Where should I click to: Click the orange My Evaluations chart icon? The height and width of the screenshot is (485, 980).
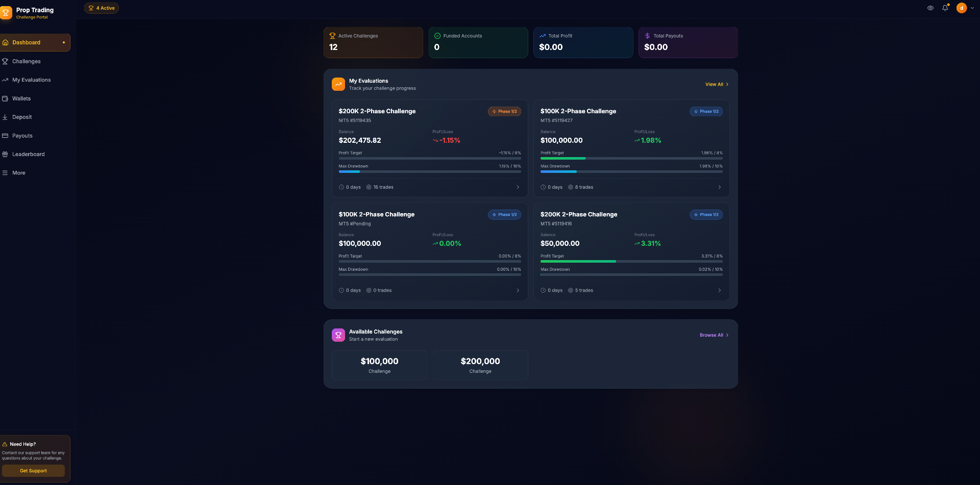click(338, 84)
